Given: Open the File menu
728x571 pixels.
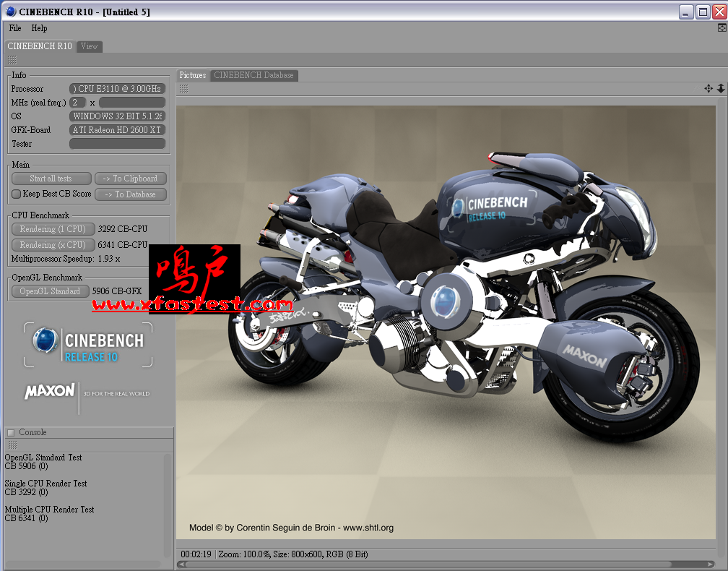Looking at the screenshot, I should [x=14, y=28].
